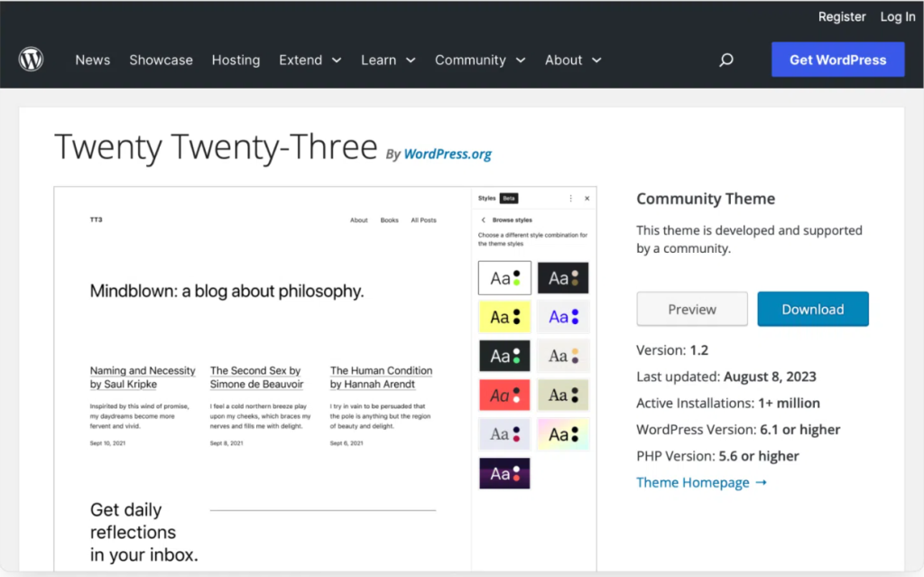Viewport: 924px width, 577px height.
Task: Close the Styles panel with the X icon
Action: 587,199
